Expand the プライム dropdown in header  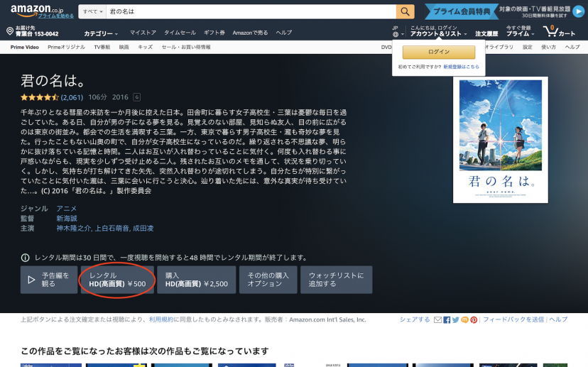(520, 33)
